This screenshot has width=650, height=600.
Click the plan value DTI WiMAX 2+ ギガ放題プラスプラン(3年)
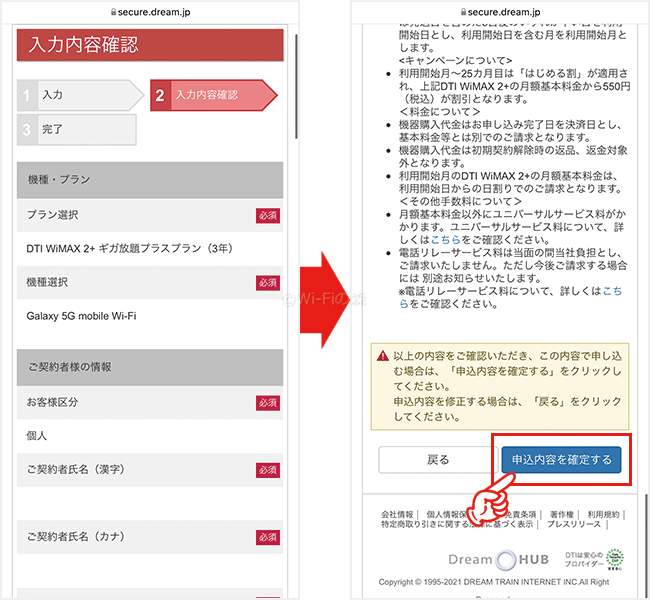click(x=129, y=248)
